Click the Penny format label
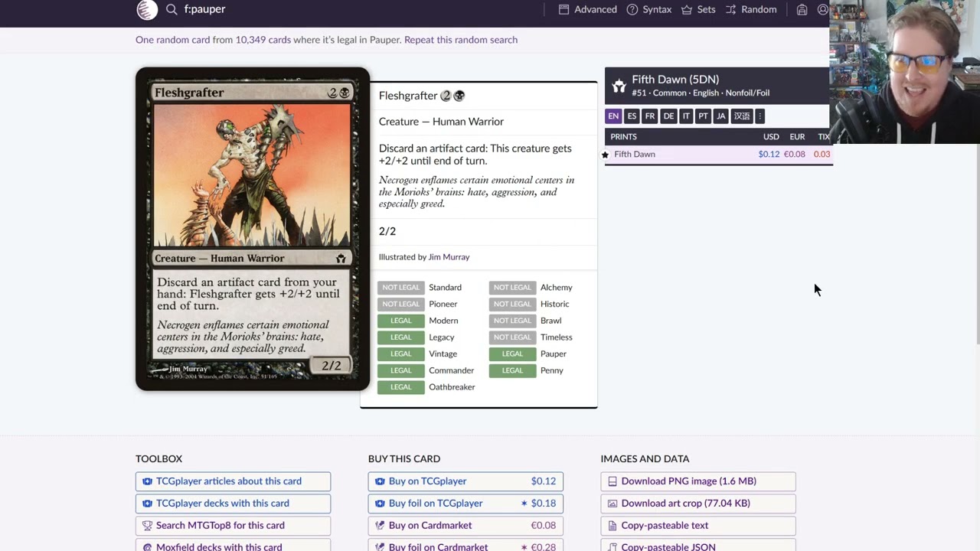980x551 pixels. [x=552, y=370]
